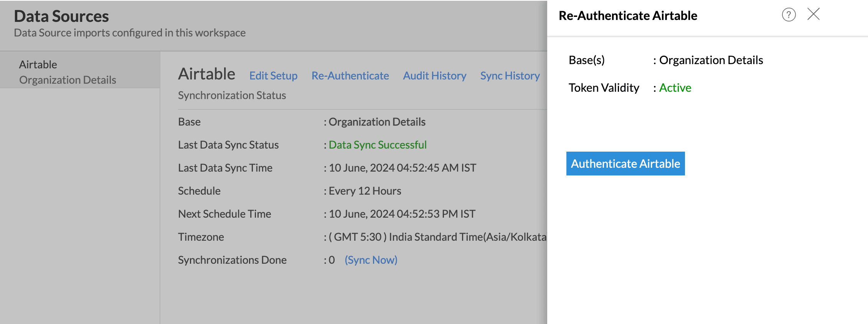Viewport: 868px width, 324px height.
Task: Click the Re-Authenticate link
Action: [350, 76]
